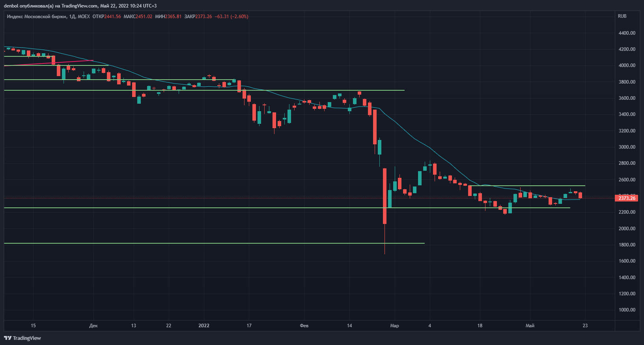Click the 3000.00 price axis label
Screen dimensions: 644x345
tap(627, 147)
